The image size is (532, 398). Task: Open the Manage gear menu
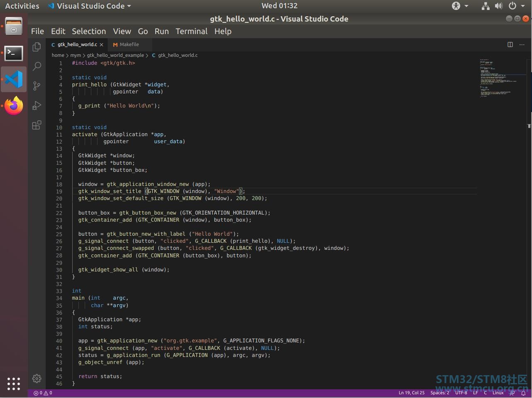pyautogui.click(x=37, y=378)
